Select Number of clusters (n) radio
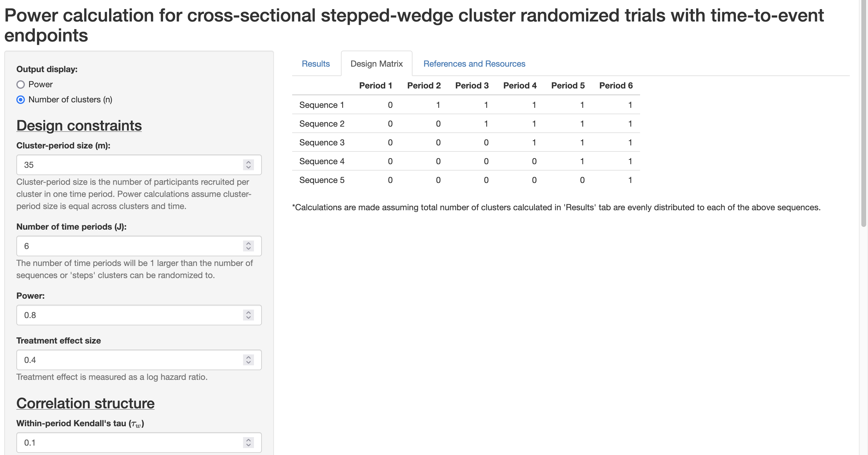The height and width of the screenshot is (455, 868). pos(21,100)
